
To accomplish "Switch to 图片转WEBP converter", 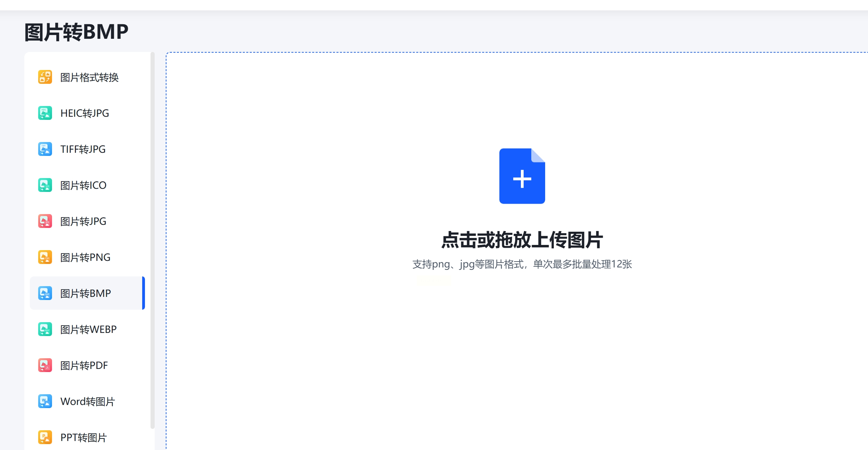I will 88,329.
